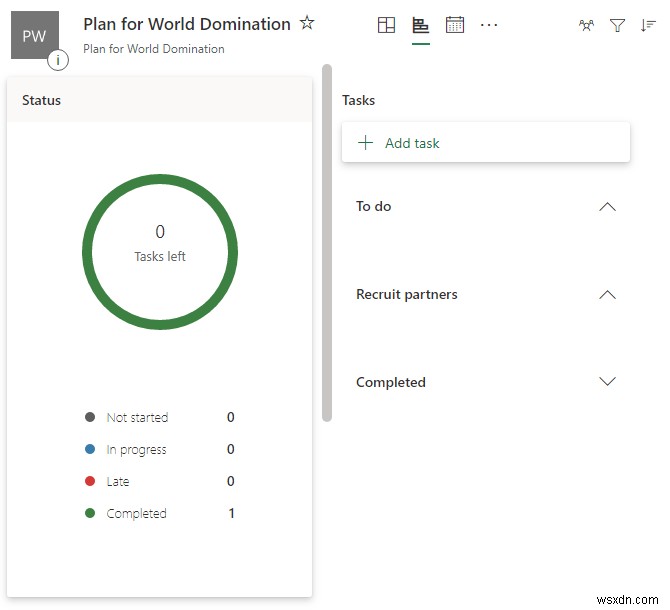The image size is (670, 610).
Task: Click the To do bucket title
Action: click(x=373, y=206)
